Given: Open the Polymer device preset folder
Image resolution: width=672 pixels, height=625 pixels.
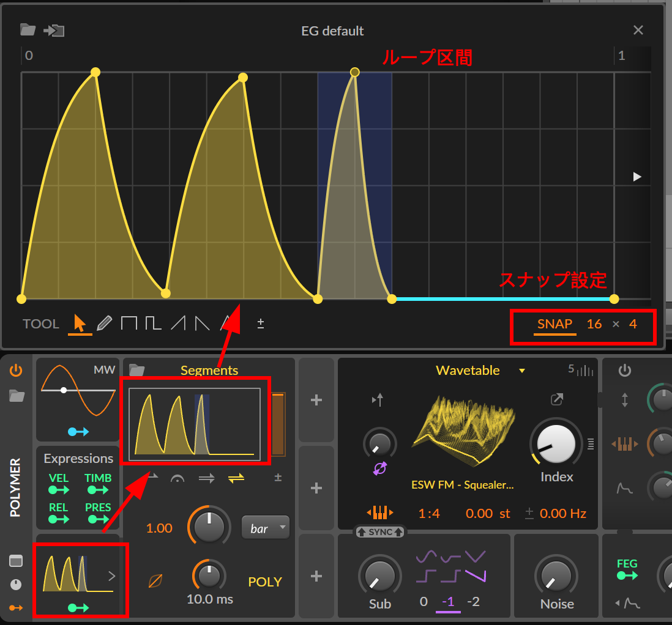Looking at the screenshot, I should [x=17, y=396].
